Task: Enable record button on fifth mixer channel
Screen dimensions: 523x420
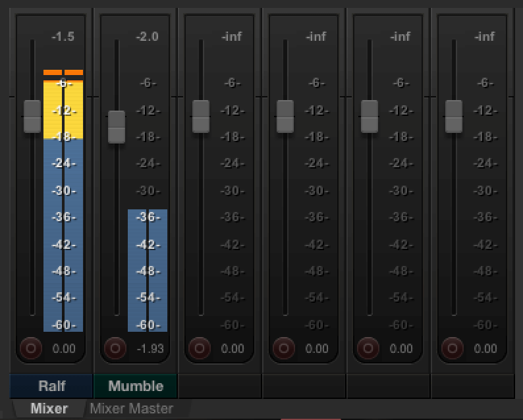Action: (x=368, y=348)
